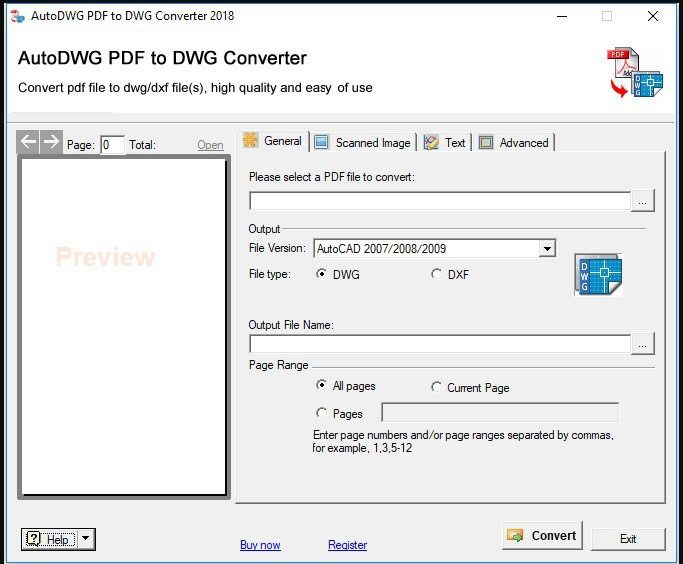Click the Convert button
This screenshot has height=564, width=683.
pos(542,535)
